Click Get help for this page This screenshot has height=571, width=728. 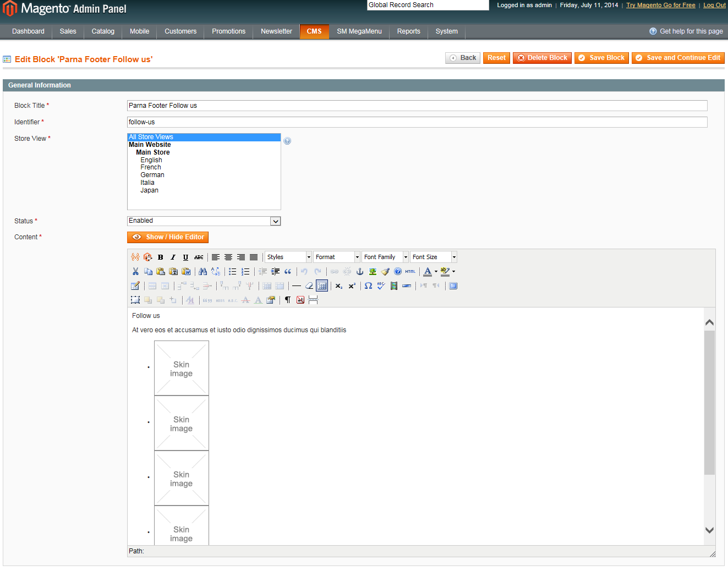[686, 31]
